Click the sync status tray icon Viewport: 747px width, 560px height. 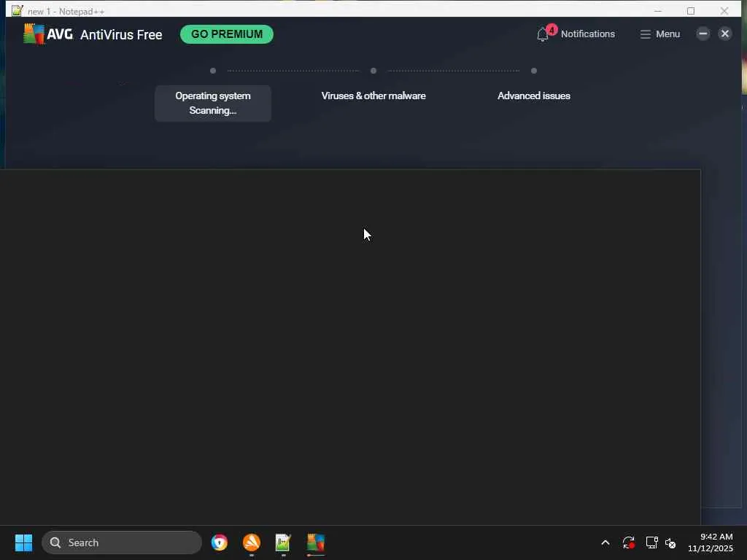[x=628, y=542]
